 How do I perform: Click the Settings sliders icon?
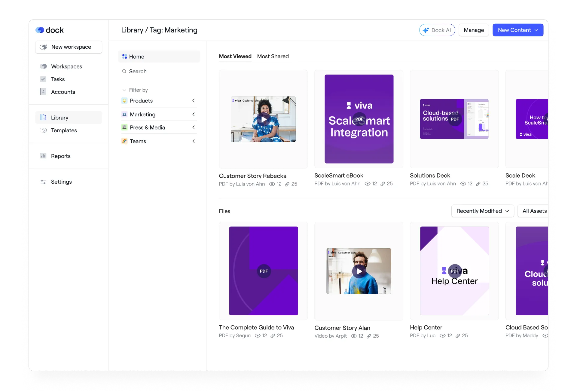[43, 182]
